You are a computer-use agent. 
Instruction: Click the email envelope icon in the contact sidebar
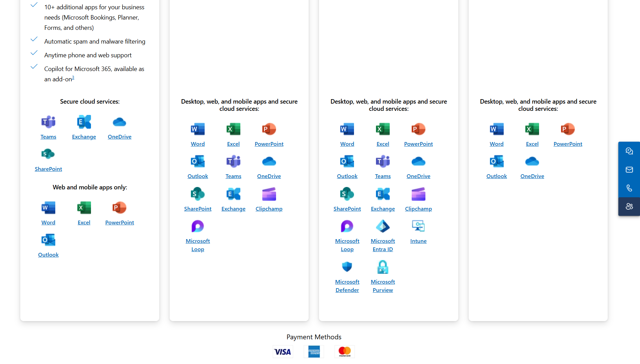(629, 170)
